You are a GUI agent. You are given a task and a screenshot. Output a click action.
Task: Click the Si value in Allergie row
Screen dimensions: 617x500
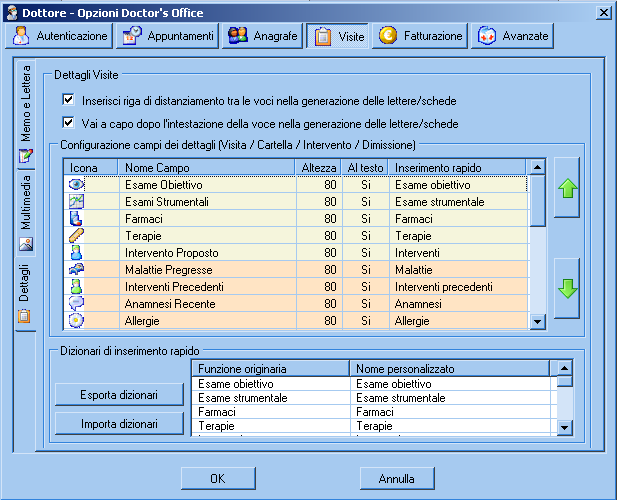coord(366,321)
